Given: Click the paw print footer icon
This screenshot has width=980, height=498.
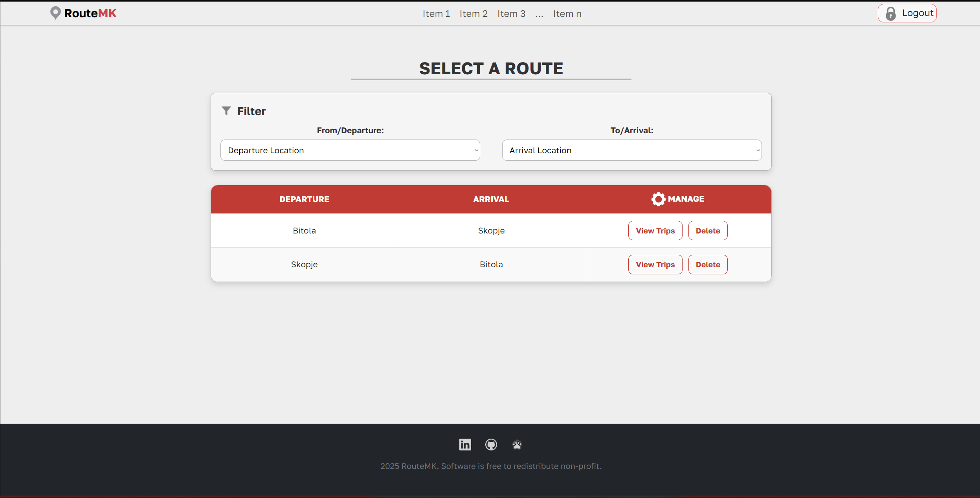Looking at the screenshot, I should [517, 445].
